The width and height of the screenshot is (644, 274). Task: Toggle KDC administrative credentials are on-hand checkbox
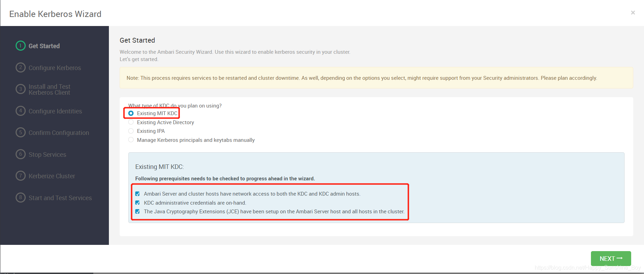(x=137, y=203)
